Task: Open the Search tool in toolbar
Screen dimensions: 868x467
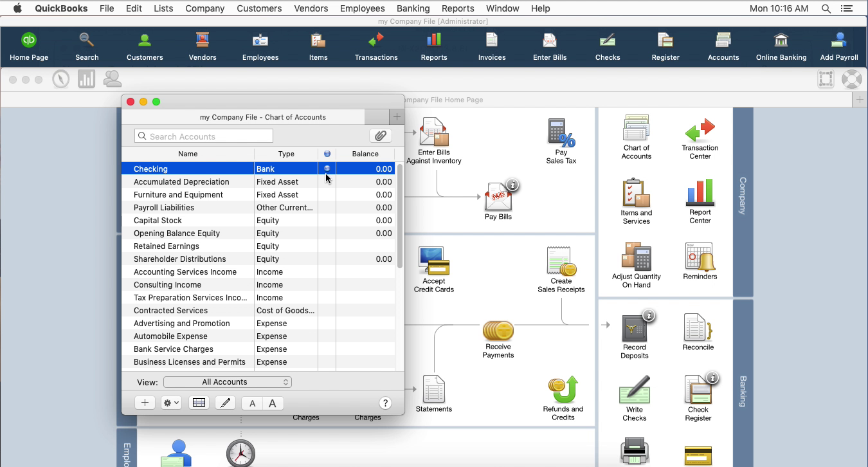Action: [87, 46]
